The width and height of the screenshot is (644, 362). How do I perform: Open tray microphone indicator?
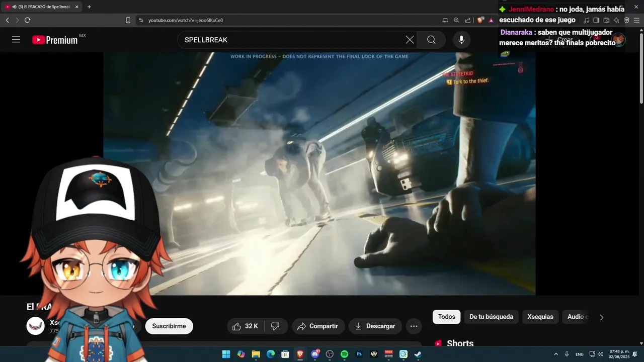567,354
